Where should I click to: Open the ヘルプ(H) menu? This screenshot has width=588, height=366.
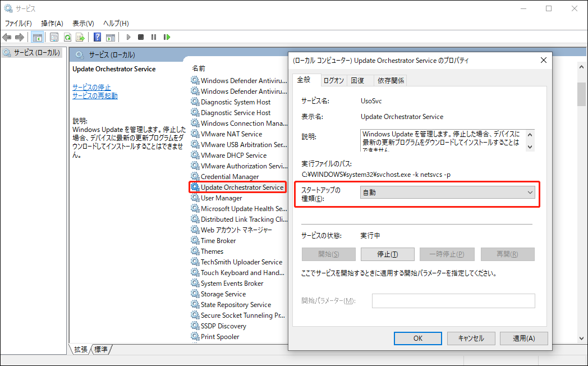[x=116, y=23]
